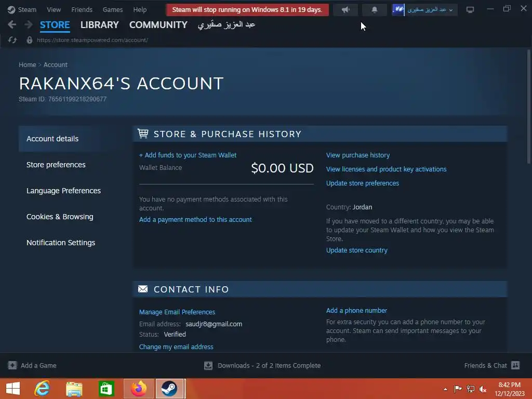Open the Steam menu
The image size is (532, 399).
[x=27, y=9]
